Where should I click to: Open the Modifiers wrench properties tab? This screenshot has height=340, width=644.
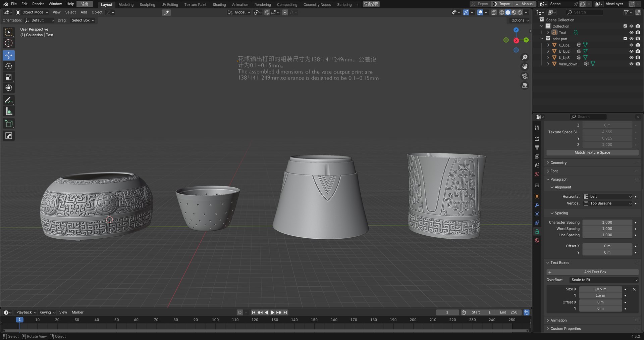coord(537,205)
